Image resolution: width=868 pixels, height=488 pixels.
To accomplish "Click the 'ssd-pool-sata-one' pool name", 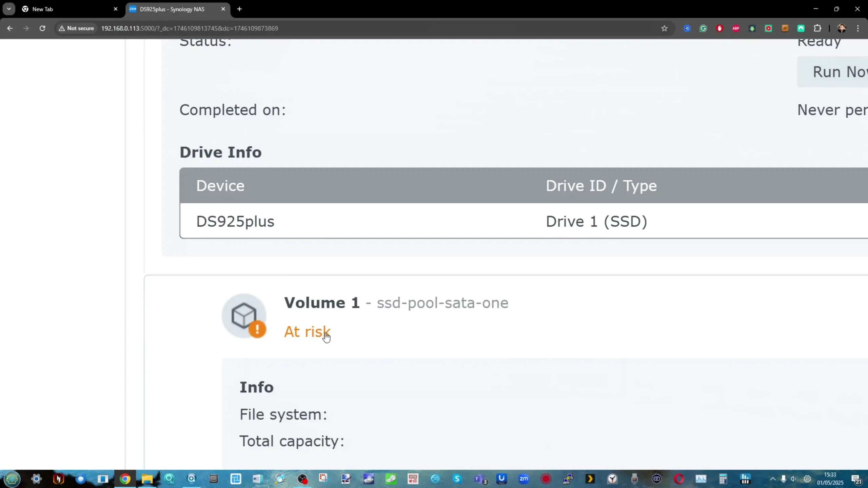I will pyautogui.click(x=442, y=303).
